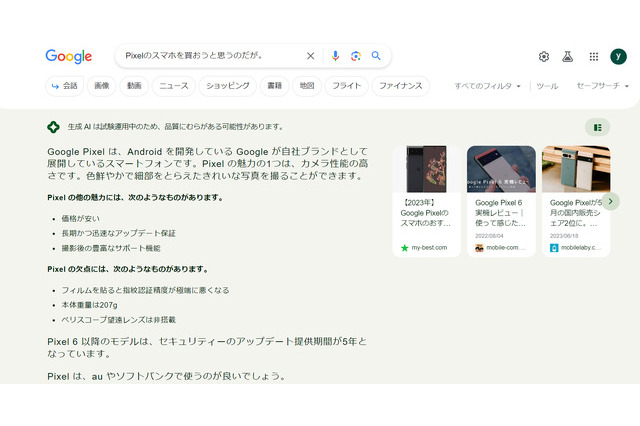Select the 動画 filter chip
The width and height of the screenshot is (640, 426).
pyautogui.click(x=134, y=86)
